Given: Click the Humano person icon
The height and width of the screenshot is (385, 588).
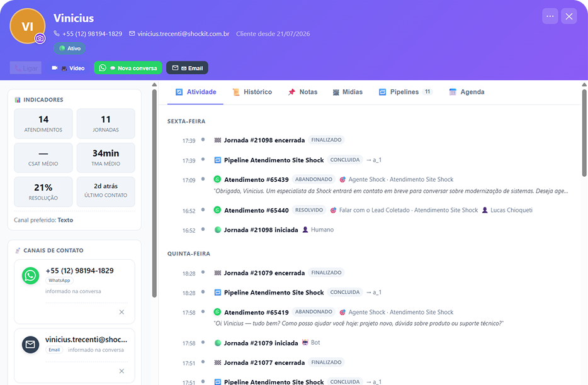Looking at the screenshot, I should click(x=305, y=230).
